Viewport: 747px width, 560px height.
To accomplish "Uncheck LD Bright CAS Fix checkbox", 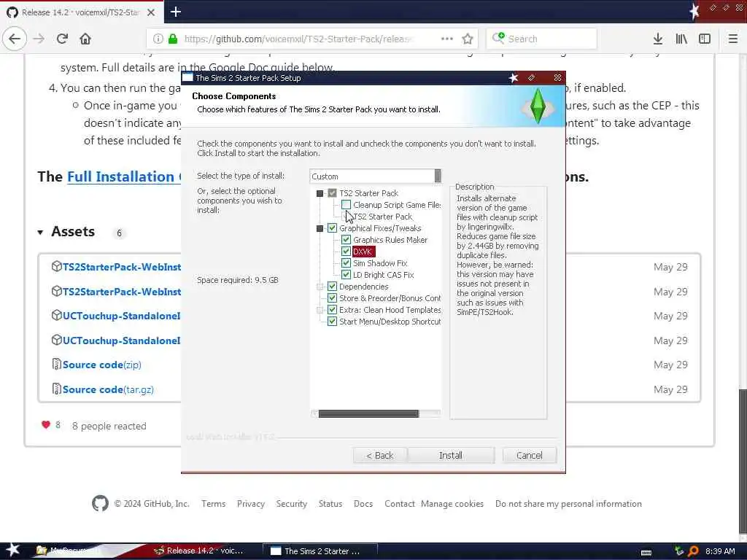I will tap(346, 275).
